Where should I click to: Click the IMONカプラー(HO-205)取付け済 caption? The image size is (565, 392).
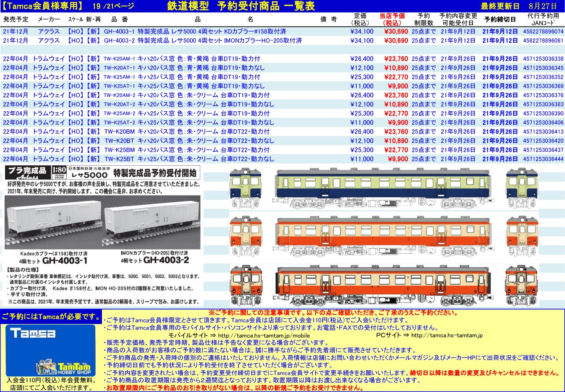point(154,253)
